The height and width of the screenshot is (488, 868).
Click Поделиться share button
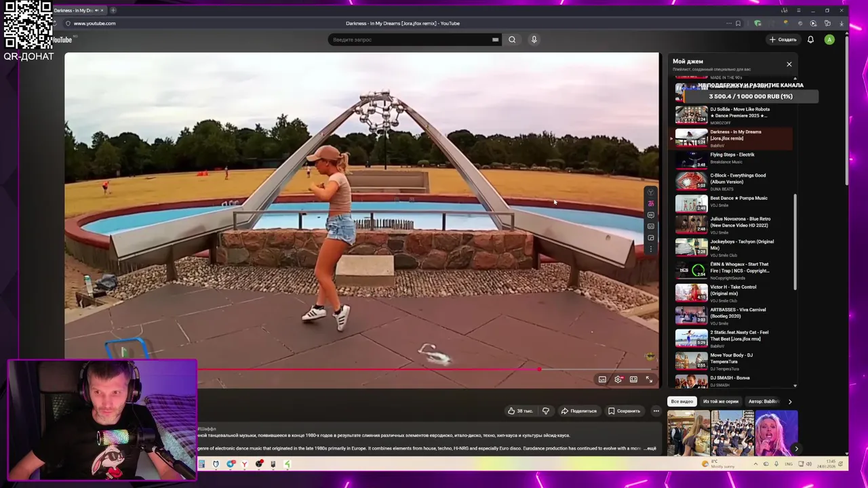tap(579, 411)
